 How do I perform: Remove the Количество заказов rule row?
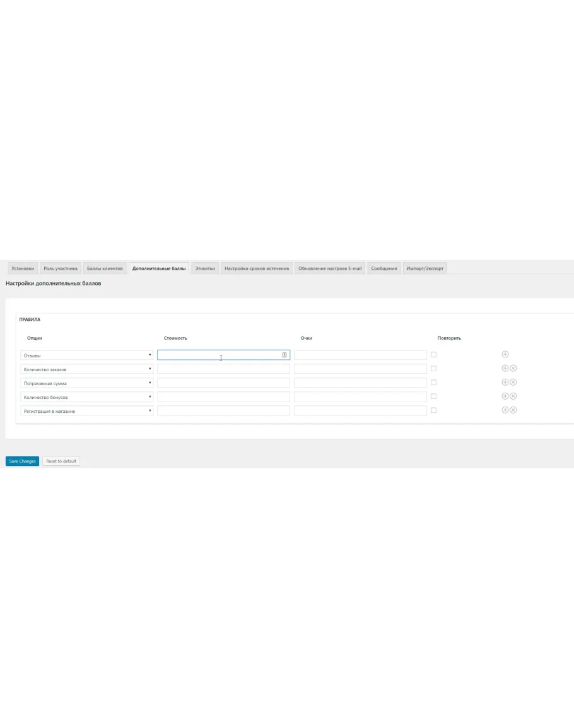[x=513, y=369]
